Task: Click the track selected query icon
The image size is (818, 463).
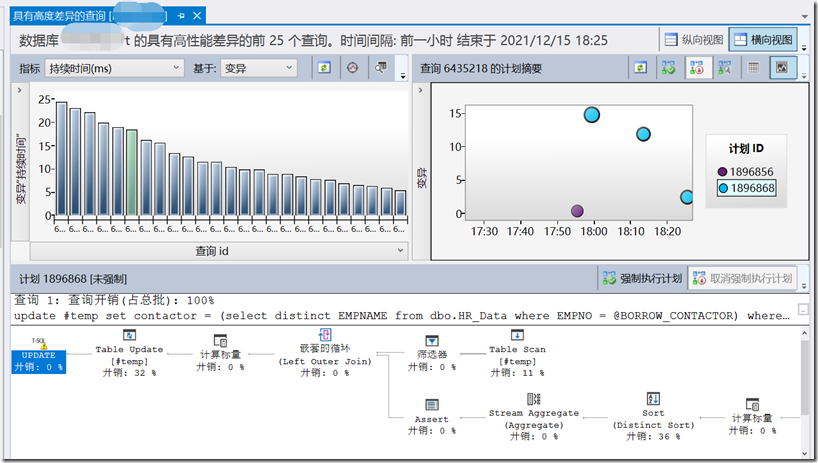Action: click(x=353, y=68)
